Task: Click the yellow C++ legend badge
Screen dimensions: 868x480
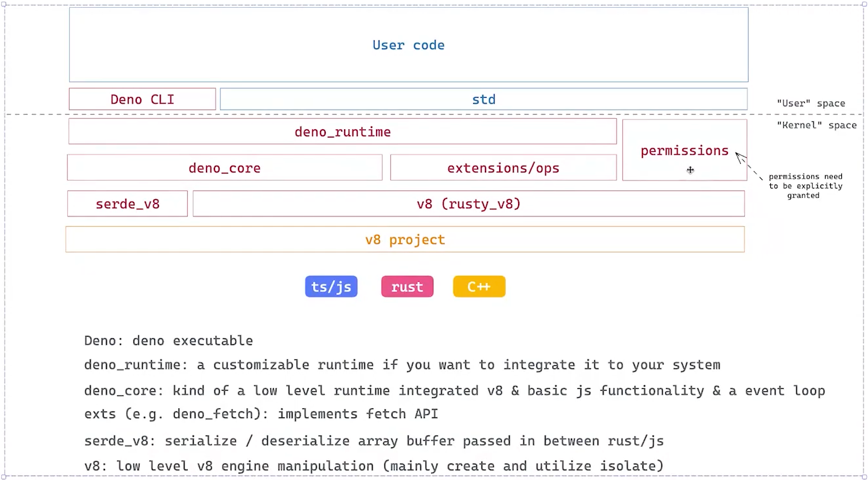Action: tap(479, 286)
